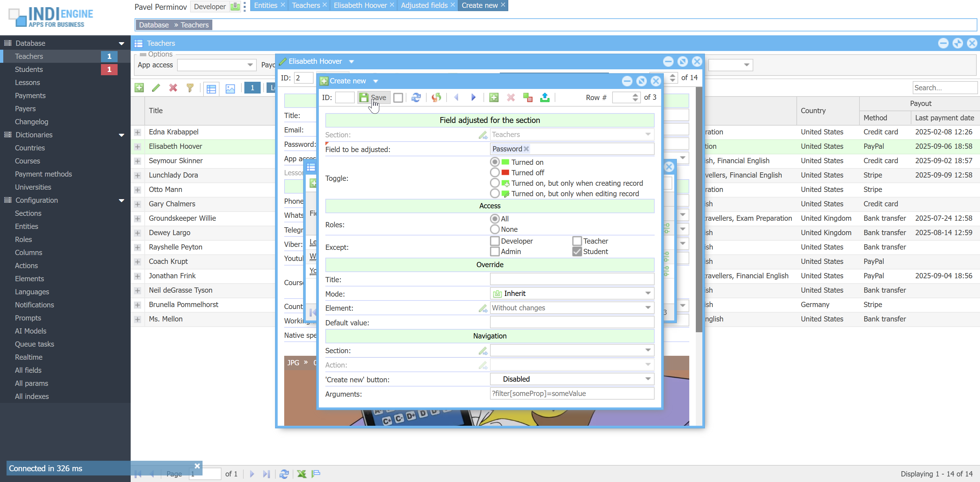Click the green-red duplicate squares icon
Screen dimensions: 980x482
(x=527, y=97)
